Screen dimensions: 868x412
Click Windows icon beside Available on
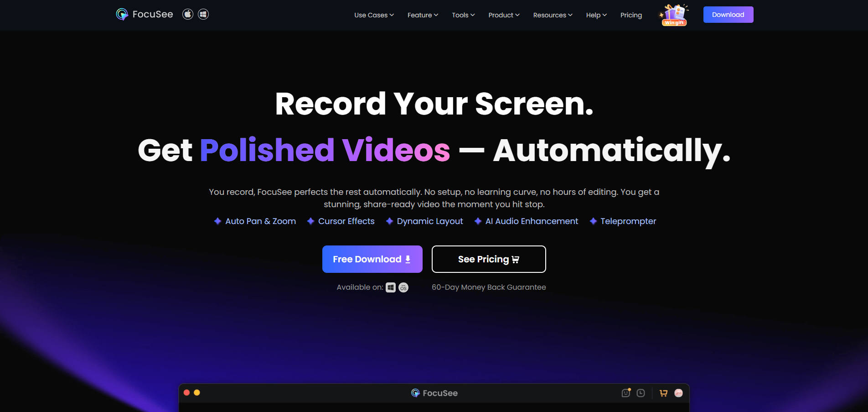(391, 287)
